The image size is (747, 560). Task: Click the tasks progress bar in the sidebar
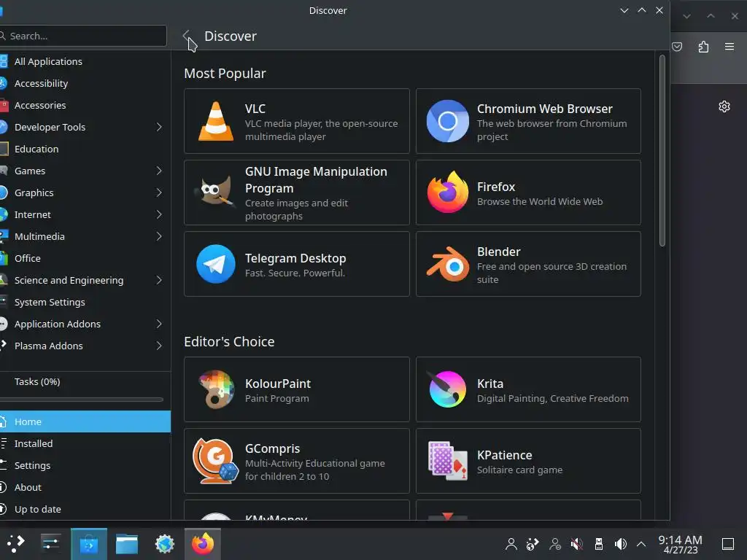pos(82,400)
